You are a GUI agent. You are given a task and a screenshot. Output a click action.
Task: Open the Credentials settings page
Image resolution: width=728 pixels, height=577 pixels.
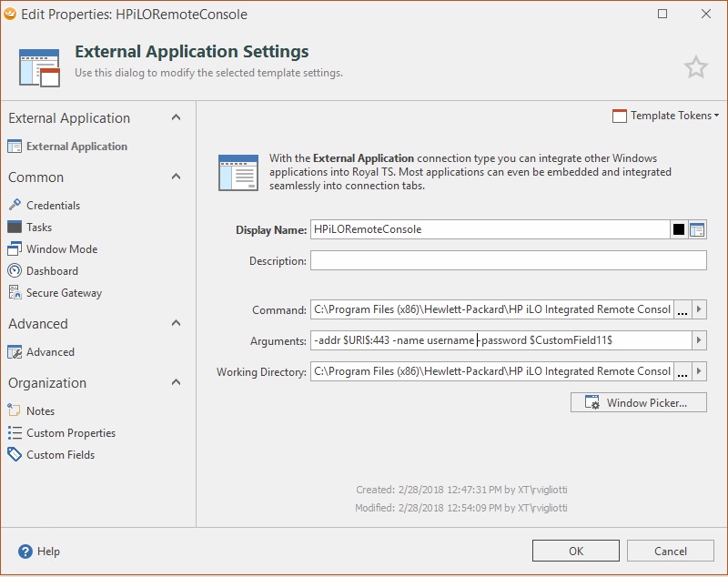click(53, 206)
